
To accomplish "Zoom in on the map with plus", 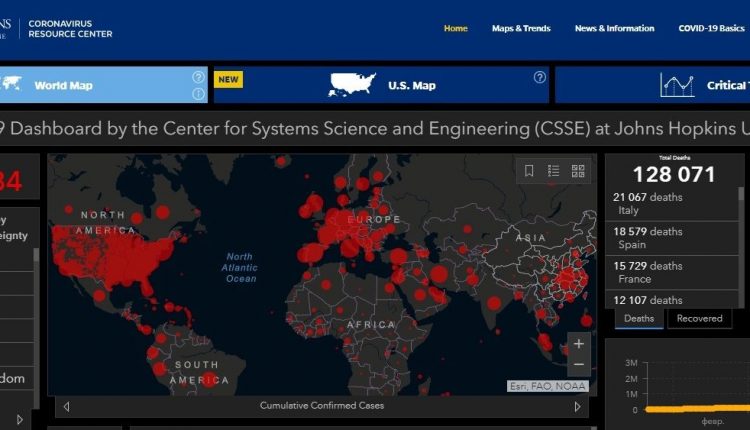I will (x=578, y=343).
